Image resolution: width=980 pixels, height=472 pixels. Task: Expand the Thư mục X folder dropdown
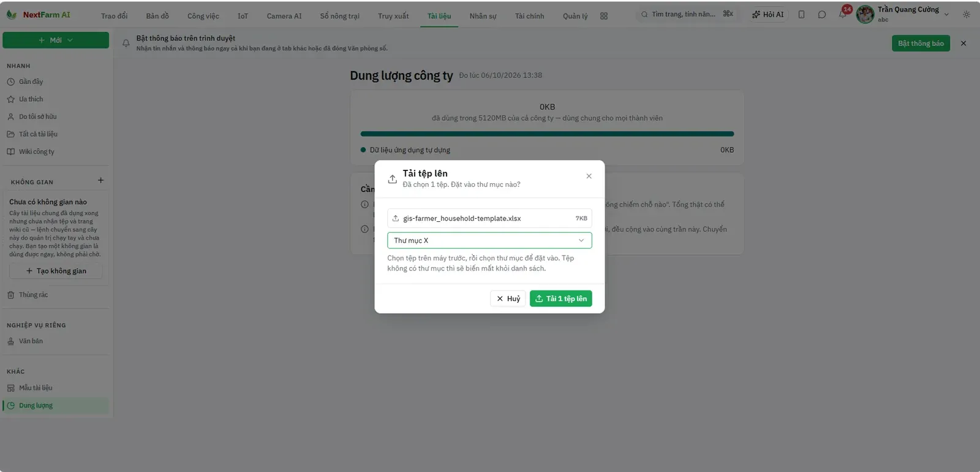pyautogui.click(x=489, y=240)
